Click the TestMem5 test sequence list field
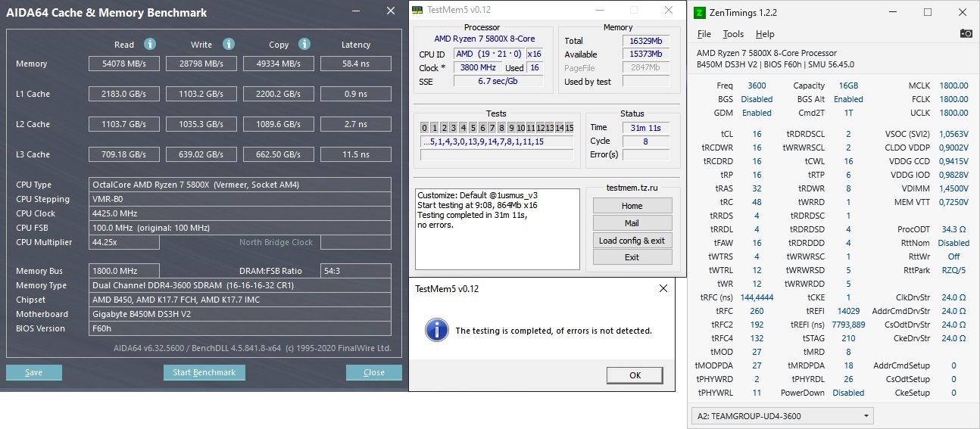The height and width of the screenshot is (429, 980). click(x=497, y=141)
